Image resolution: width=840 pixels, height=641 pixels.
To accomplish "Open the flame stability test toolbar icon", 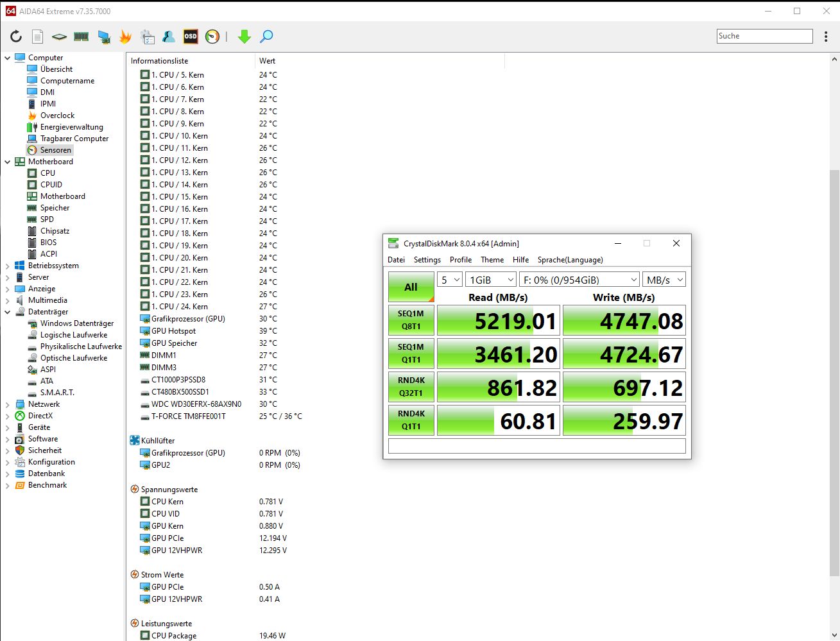I will [x=126, y=37].
